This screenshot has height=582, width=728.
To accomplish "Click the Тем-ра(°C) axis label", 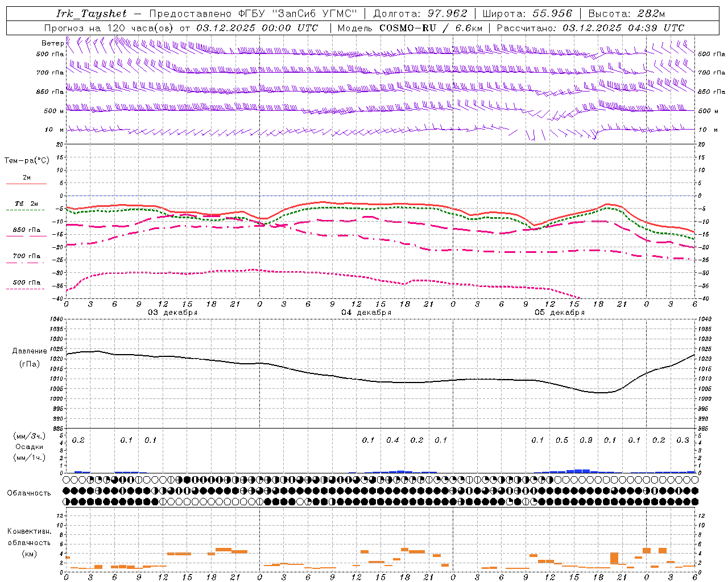I will (27, 160).
